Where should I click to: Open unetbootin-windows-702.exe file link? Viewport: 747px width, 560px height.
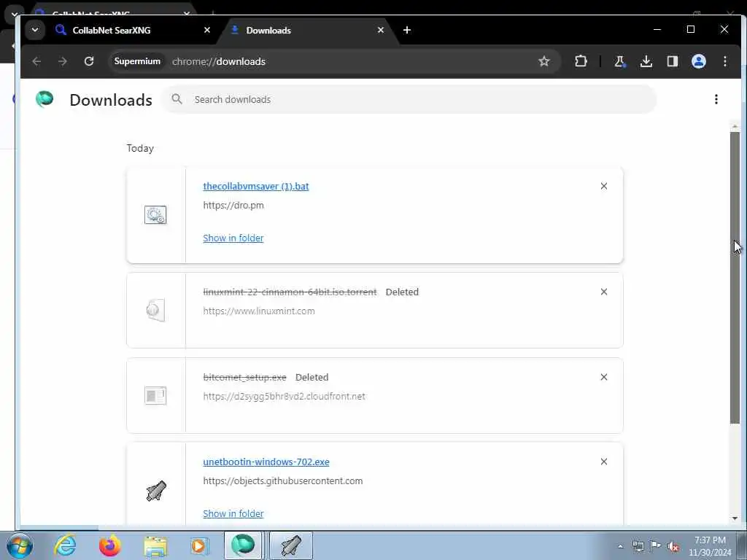(x=266, y=462)
